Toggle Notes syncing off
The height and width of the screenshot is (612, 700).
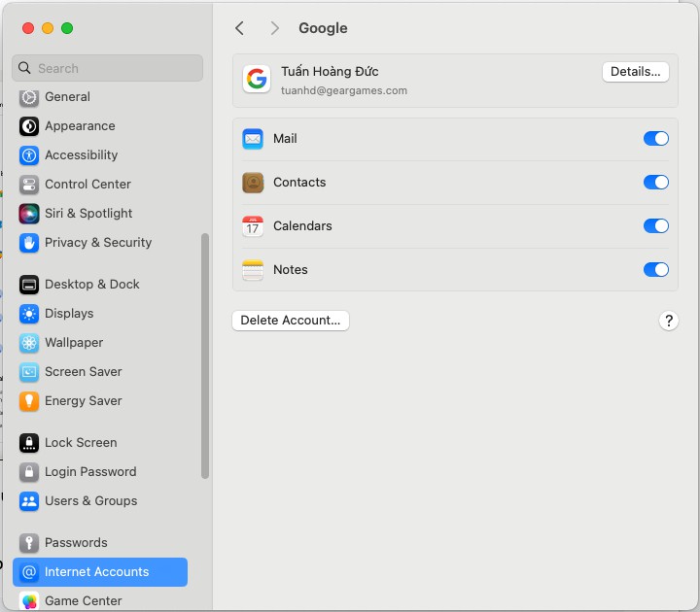[x=656, y=270]
